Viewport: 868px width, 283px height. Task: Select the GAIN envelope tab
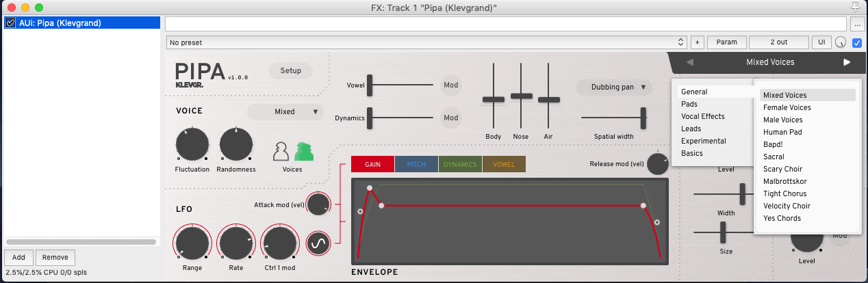click(372, 164)
